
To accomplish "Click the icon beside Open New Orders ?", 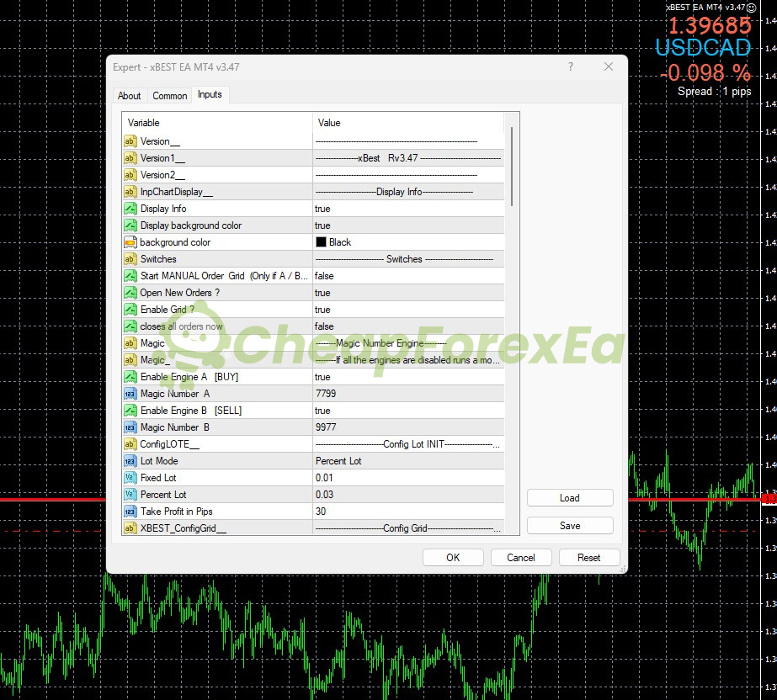I will point(130,293).
